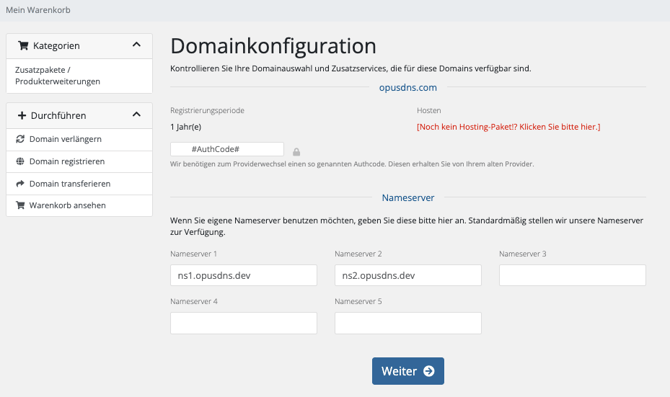Screen dimensions: 670x397
Task: Click the padlock icon beside the AuthCode field
Action: tap(296, 152)
